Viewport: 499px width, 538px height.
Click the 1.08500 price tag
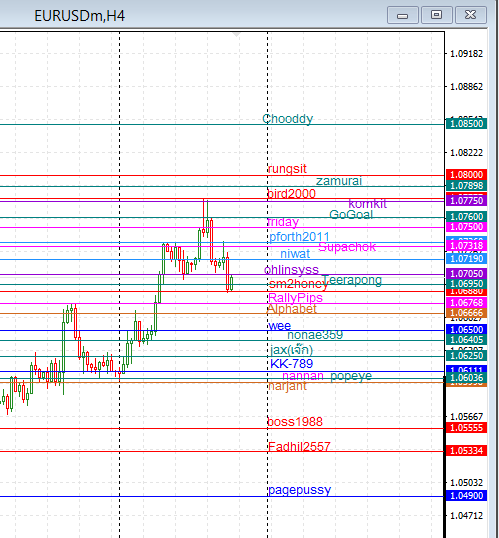tap(466, 124)
